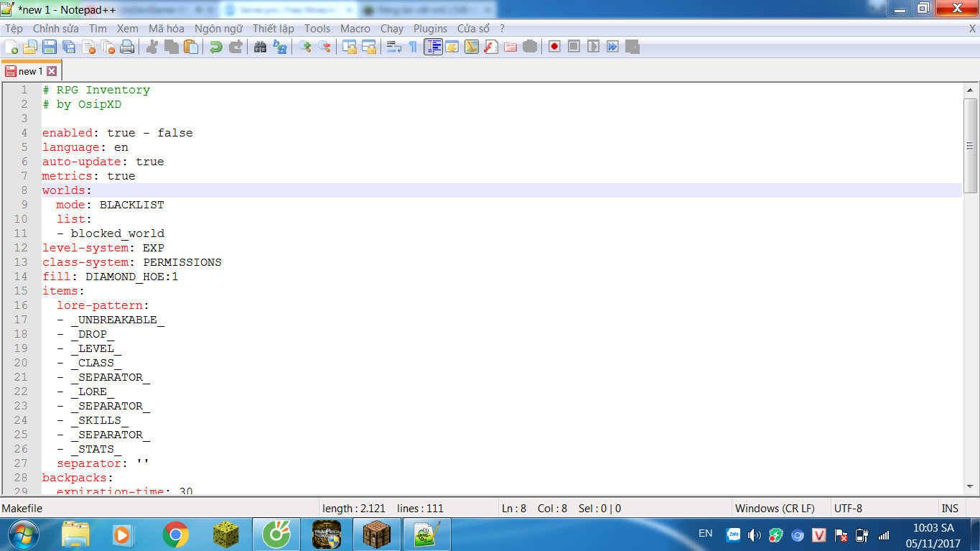980x551 pixels.
Task: Click the New file toolbar icon
Action: tap(11, 47)
